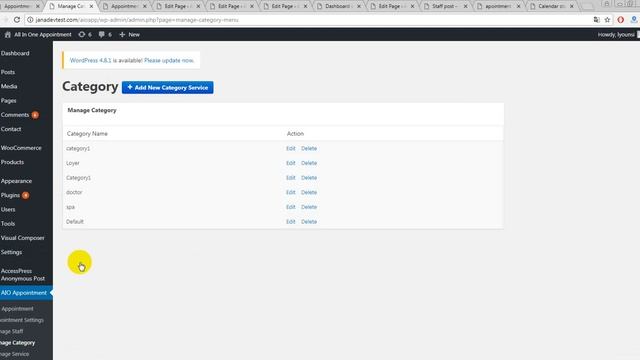
Task: Delete the capitalized Category1 row
Action: (x=309, y=178)
